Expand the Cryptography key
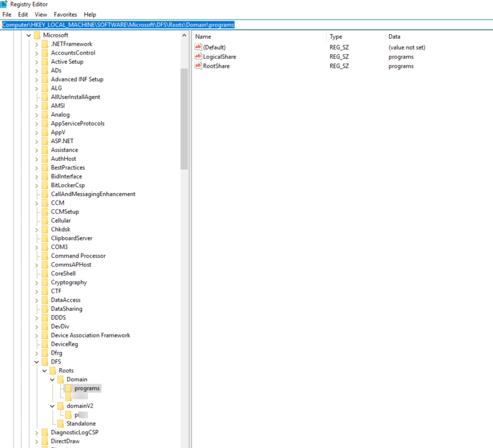Image resolution: width=493 pixels, height=448 pixels. coord(37,282)
